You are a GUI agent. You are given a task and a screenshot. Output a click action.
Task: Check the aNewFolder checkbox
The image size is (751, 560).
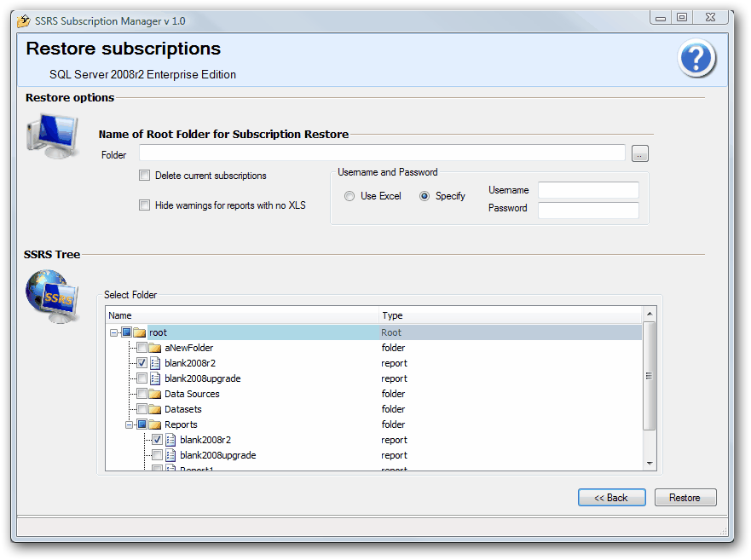pyautogui.click(x=142, y=347)
